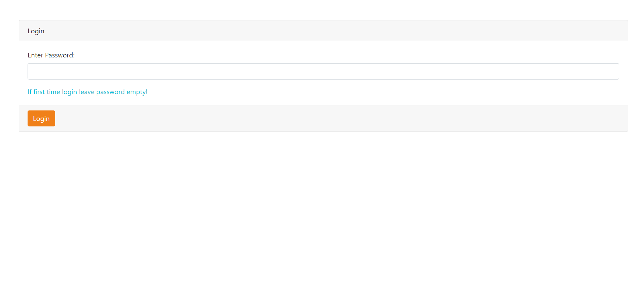This screenshot has height=296, width=644.
Task: Click the label above the password field
Action: coord(51,55)
